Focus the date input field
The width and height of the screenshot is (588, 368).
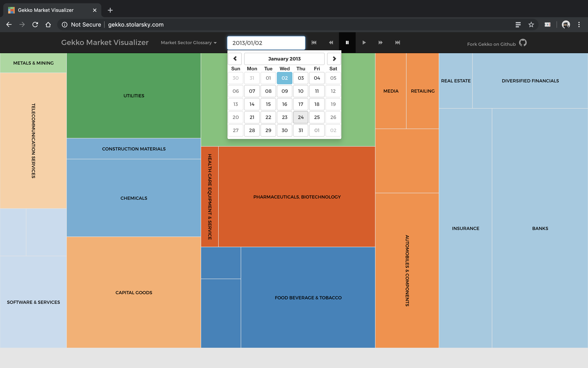[266, 43]
